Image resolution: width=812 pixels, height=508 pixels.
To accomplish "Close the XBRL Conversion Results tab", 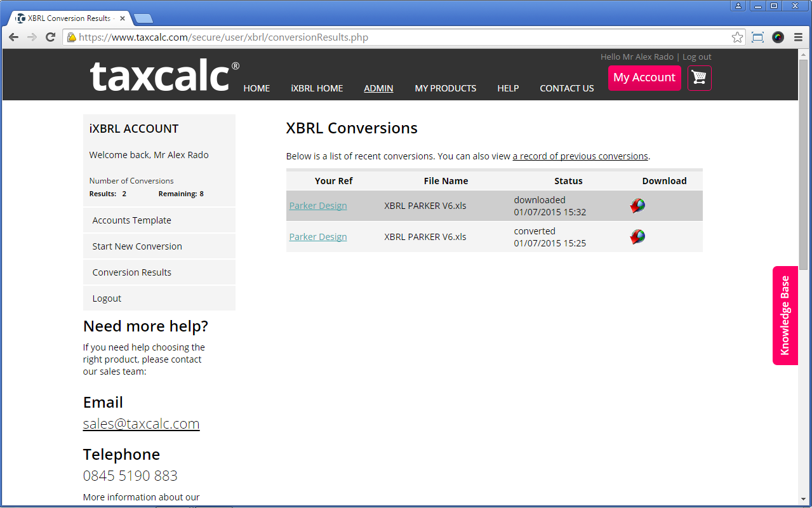I will (123, 18).
